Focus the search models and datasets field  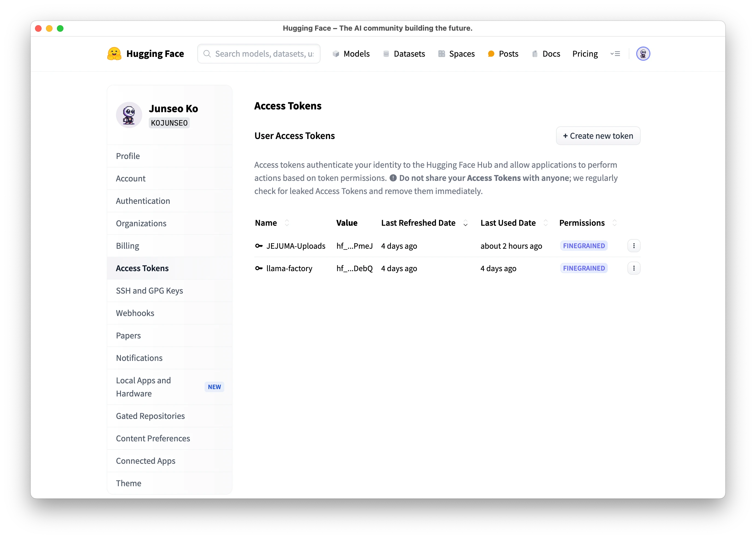(x=259, y=54)
